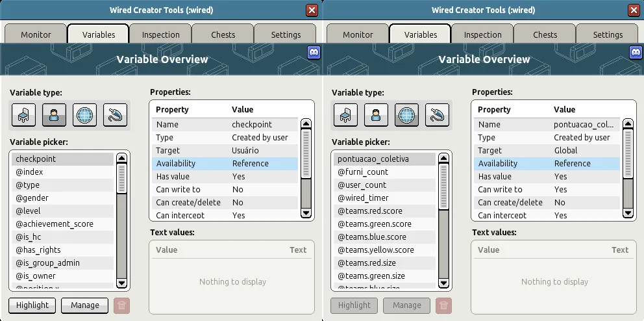Click Manage button in left window
This screenshot has width=644, height=321.
tap(84, 305)
